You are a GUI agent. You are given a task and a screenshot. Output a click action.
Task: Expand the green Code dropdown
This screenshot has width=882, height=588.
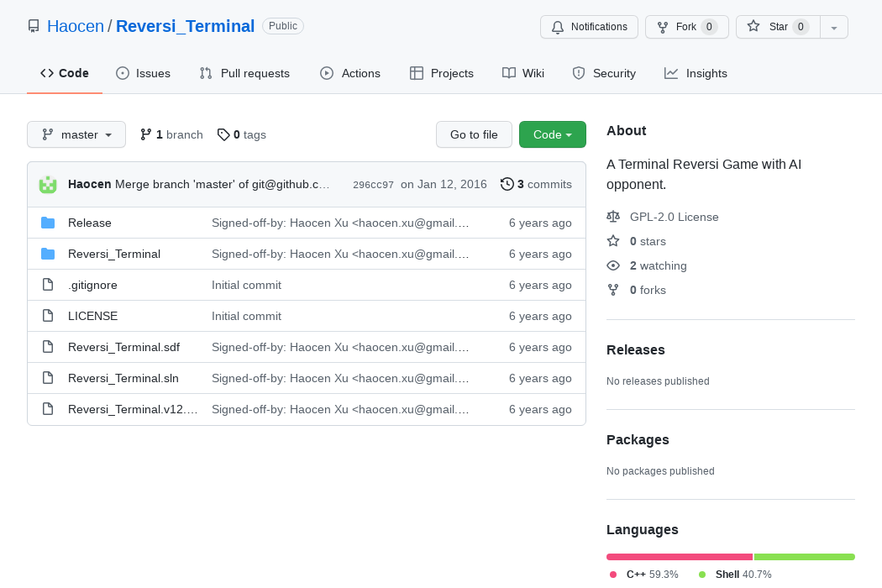click(552, 134)
